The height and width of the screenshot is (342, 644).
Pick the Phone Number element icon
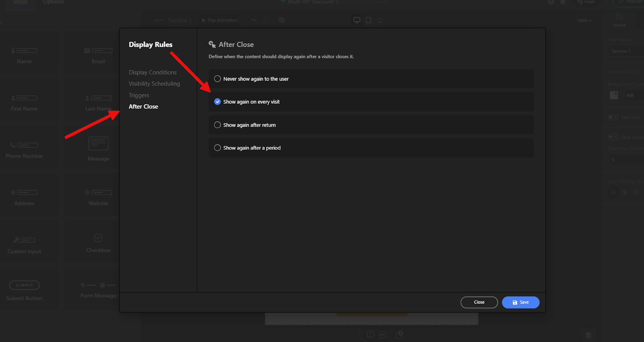24,145
